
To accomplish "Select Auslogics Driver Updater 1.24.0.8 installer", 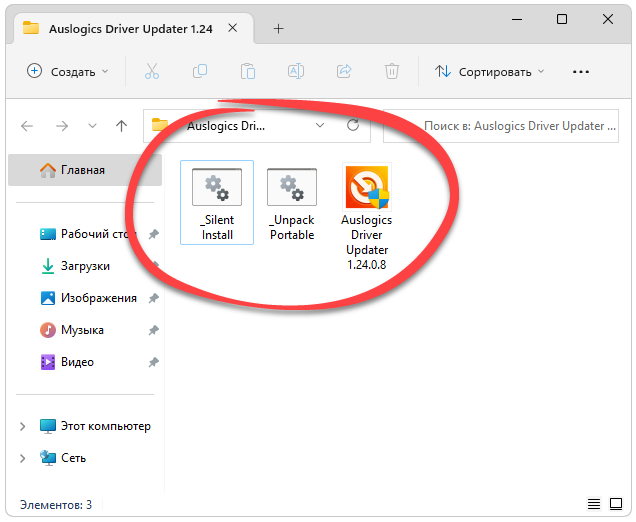I will [367, 217].
